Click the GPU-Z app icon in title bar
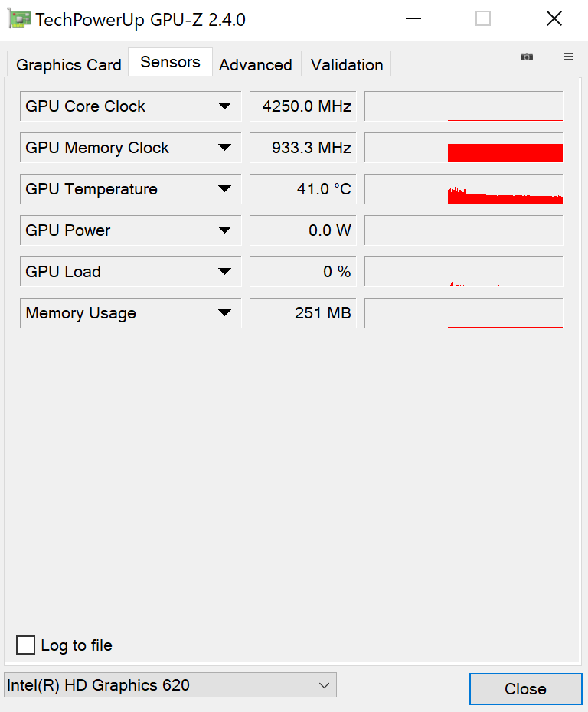Screen dimensions: 588x712 pos(20,19)
